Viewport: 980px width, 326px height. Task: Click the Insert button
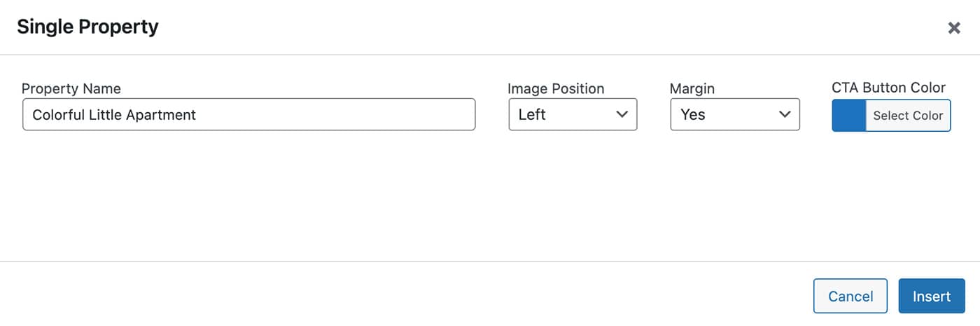tap(931, 296)
